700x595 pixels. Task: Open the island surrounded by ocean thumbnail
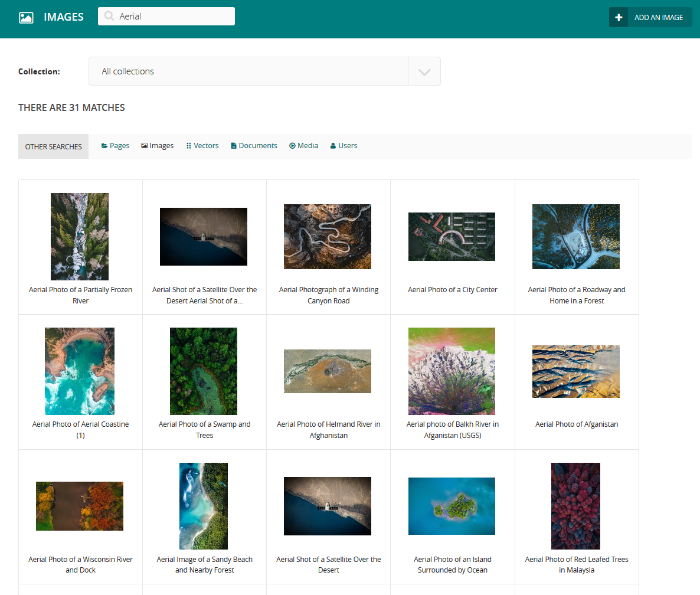452,506
